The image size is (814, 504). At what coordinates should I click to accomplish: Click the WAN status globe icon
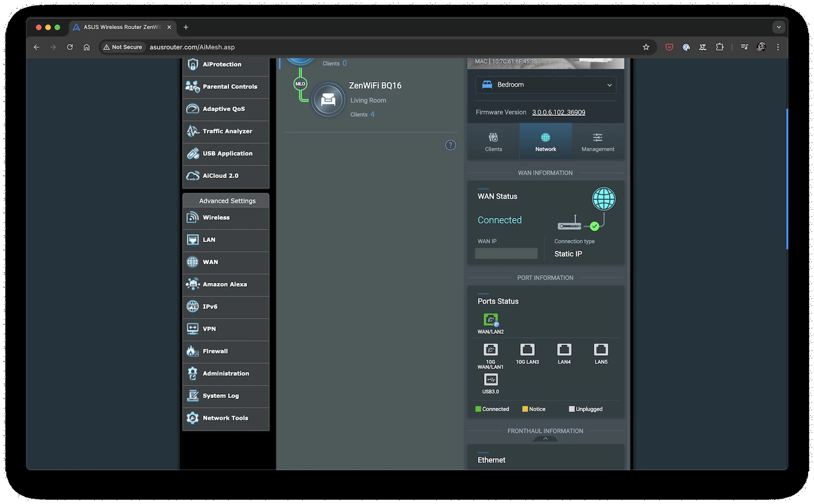click(x=603, y=199)
